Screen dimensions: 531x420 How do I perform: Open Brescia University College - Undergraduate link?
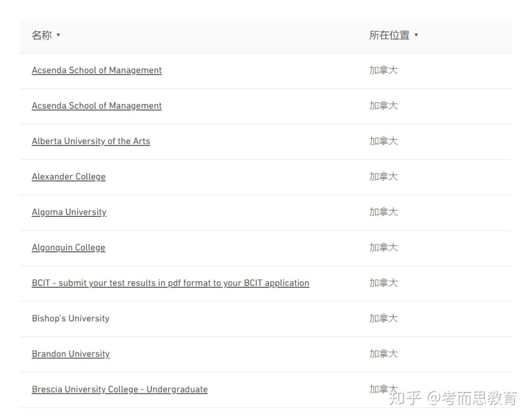point(119,390)
